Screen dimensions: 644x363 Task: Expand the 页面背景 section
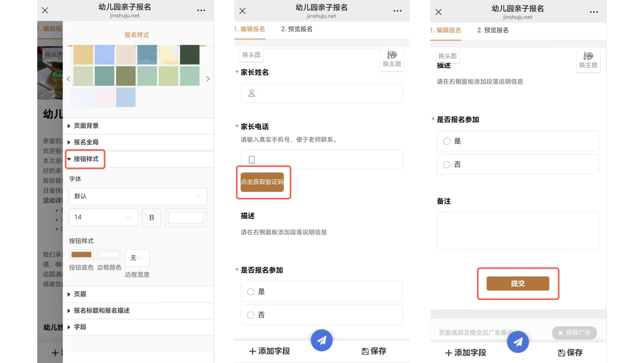pyautogui.click(x=86, y=126)
